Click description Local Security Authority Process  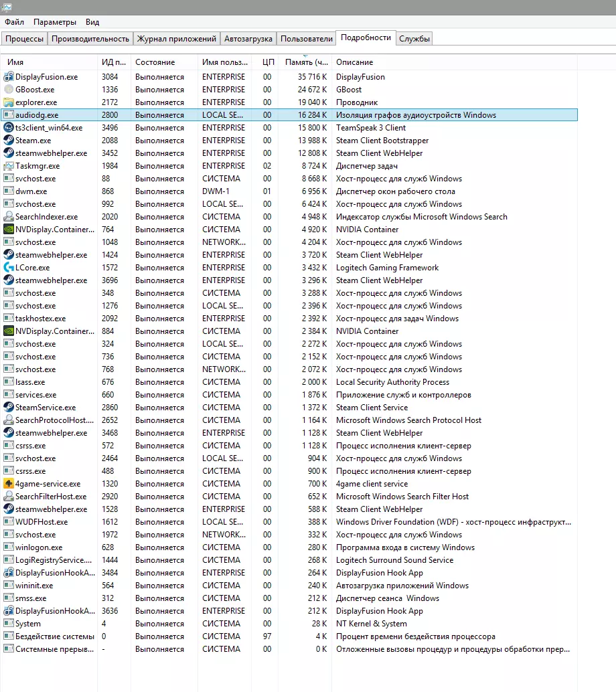[x=392, y=382]
